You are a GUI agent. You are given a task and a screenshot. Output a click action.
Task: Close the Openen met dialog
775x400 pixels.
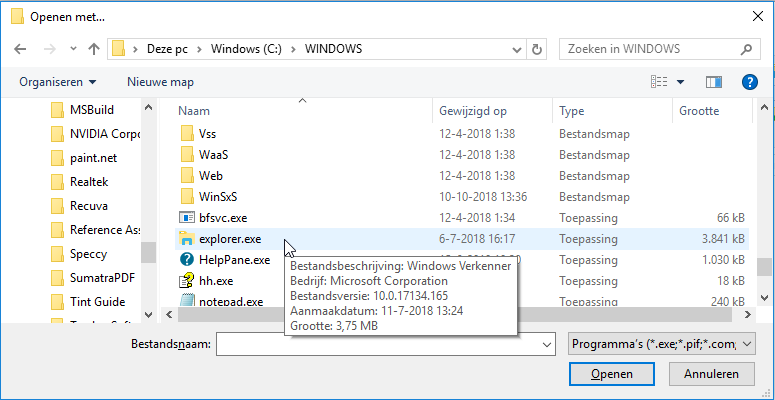tap(757, 16)
